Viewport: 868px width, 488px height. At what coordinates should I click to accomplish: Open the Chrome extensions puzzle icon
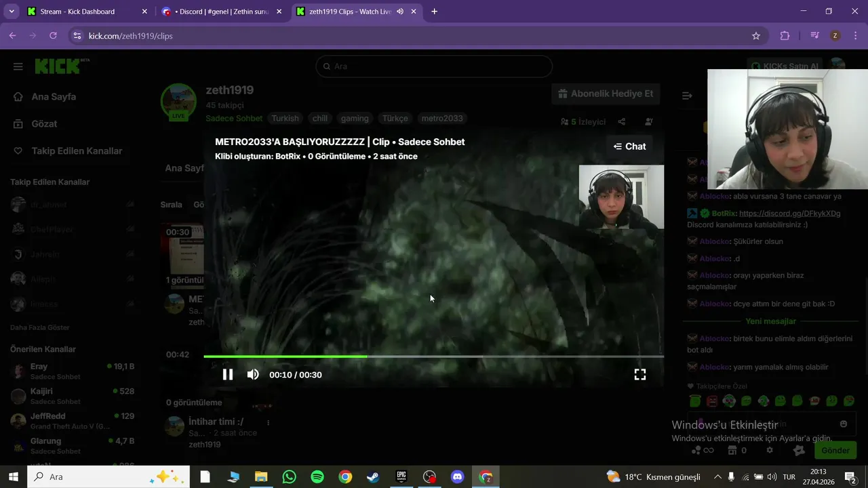(x=785, y=36)
